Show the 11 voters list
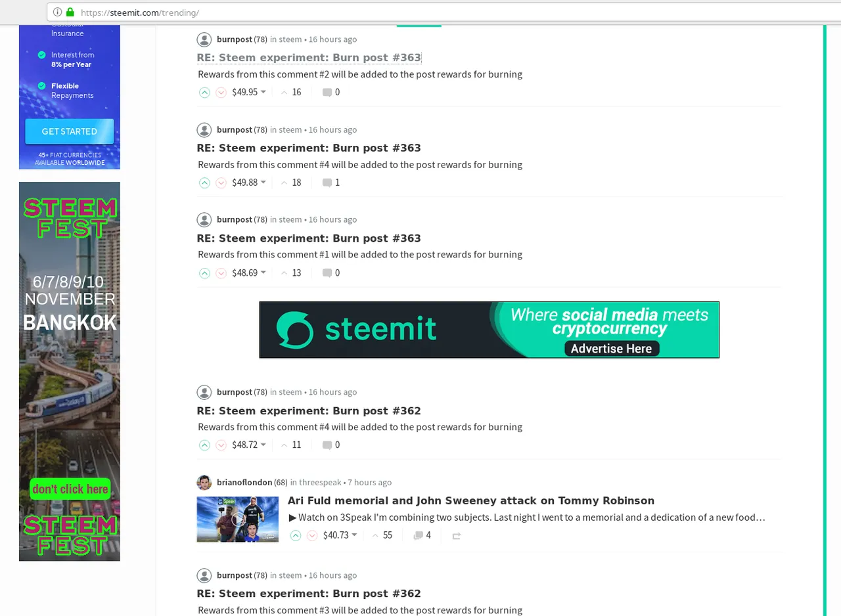This screenshot has width=841, height=616. tap(291, 445)
